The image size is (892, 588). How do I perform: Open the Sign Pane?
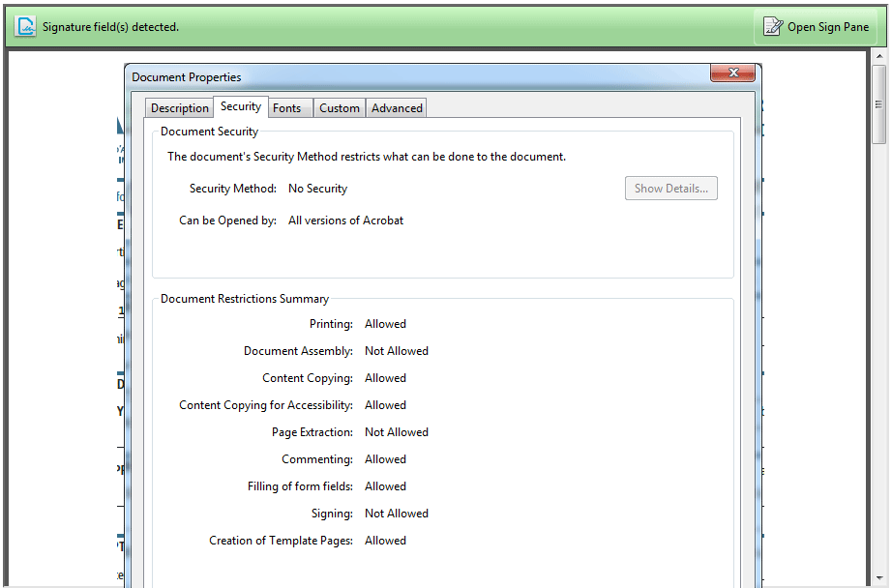[x=817, y=27]
